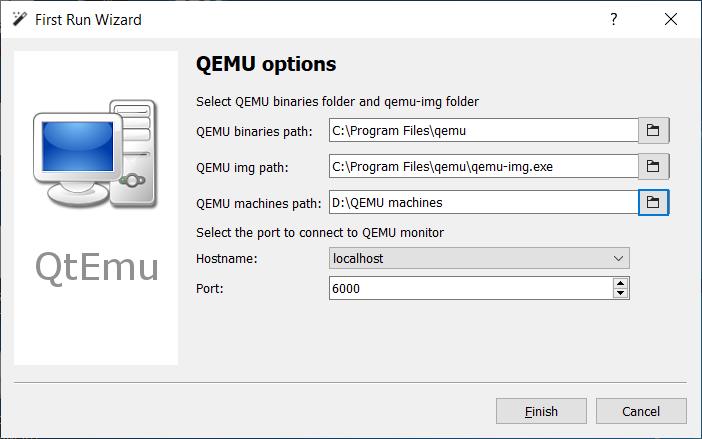This screenshot has width=702, height=439.
Task: Click the QEMU options heading
Action: tap(266, 65)
